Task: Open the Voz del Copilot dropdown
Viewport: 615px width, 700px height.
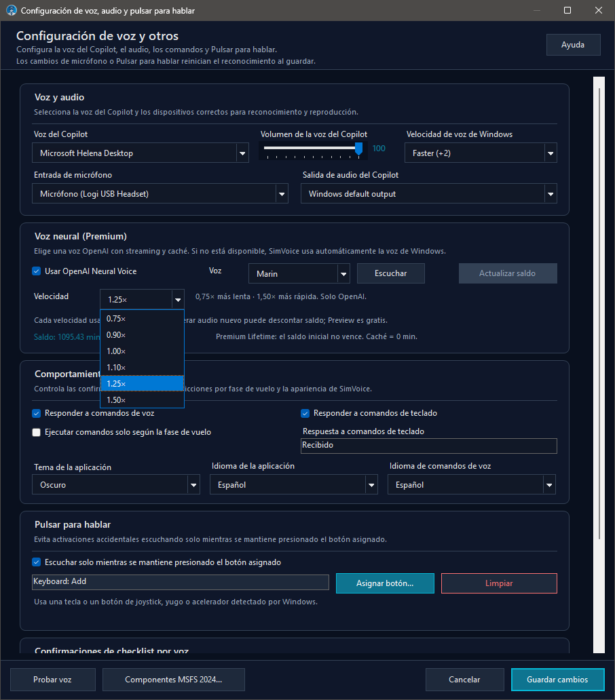Action: [141, 153]
